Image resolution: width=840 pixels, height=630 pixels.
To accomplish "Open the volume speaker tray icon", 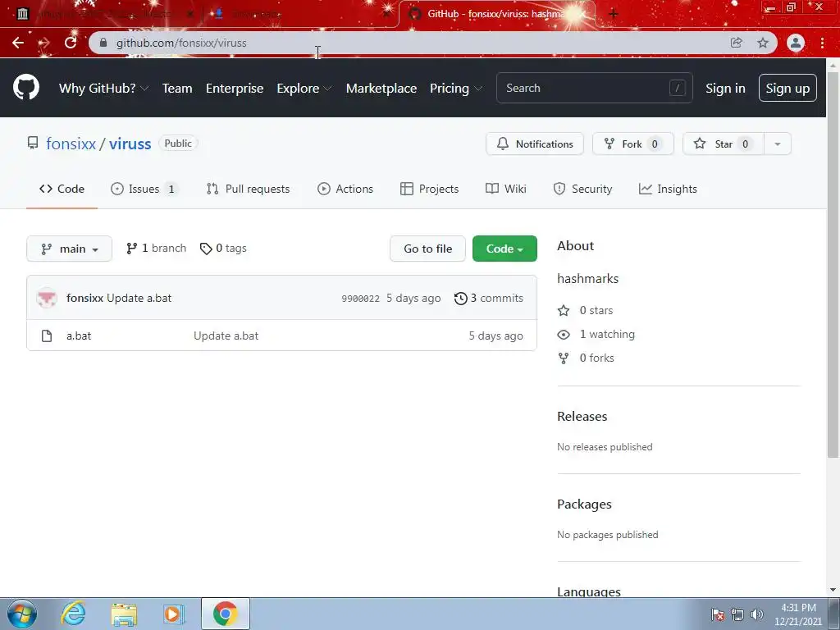I will [756, 614].
